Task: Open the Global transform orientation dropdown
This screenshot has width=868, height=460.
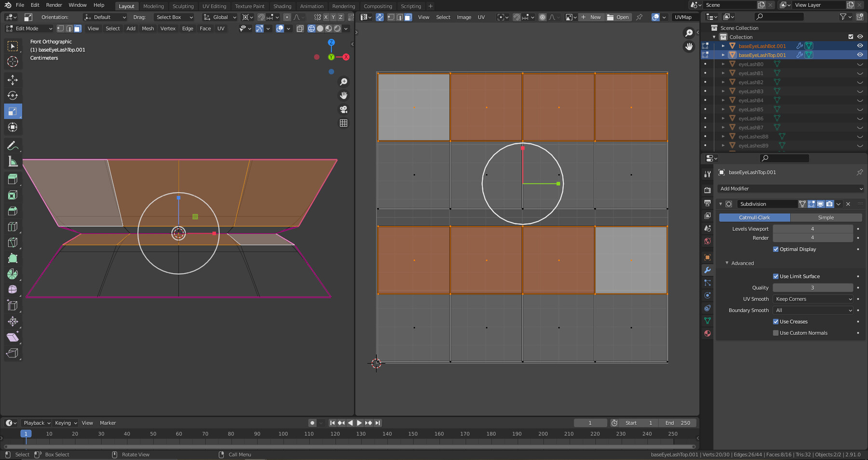Action: 220,17
